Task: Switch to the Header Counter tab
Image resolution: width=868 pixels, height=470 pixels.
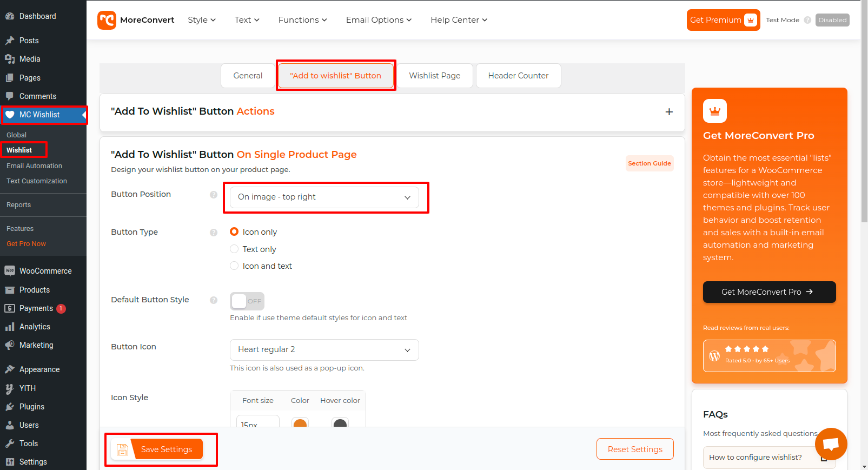Action: tap(518, 76)
